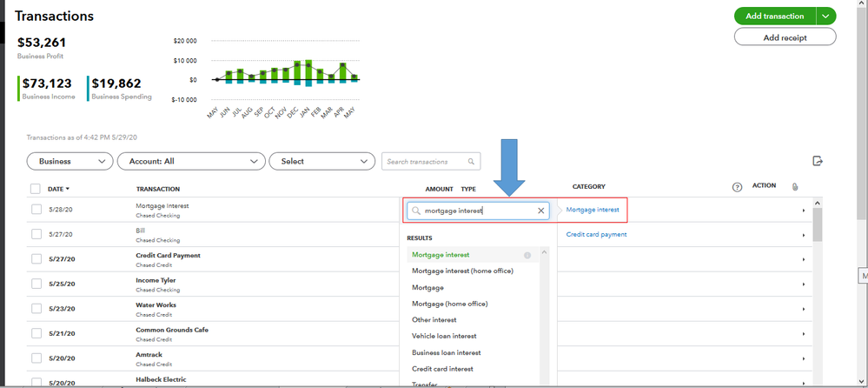This screenshot has width=868, height=388.
Task: Check the Common Grounds Cafe row checkbox
Action: tap(36, 334)
